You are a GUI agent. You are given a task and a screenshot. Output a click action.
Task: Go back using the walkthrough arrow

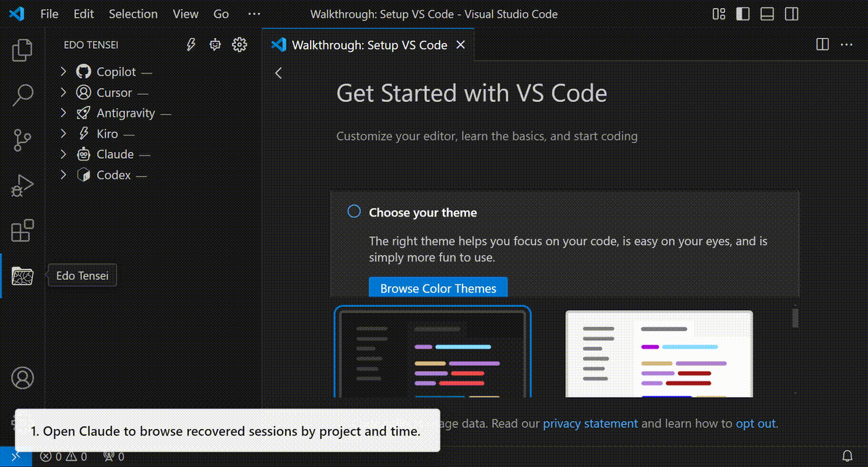click(278, 73)
